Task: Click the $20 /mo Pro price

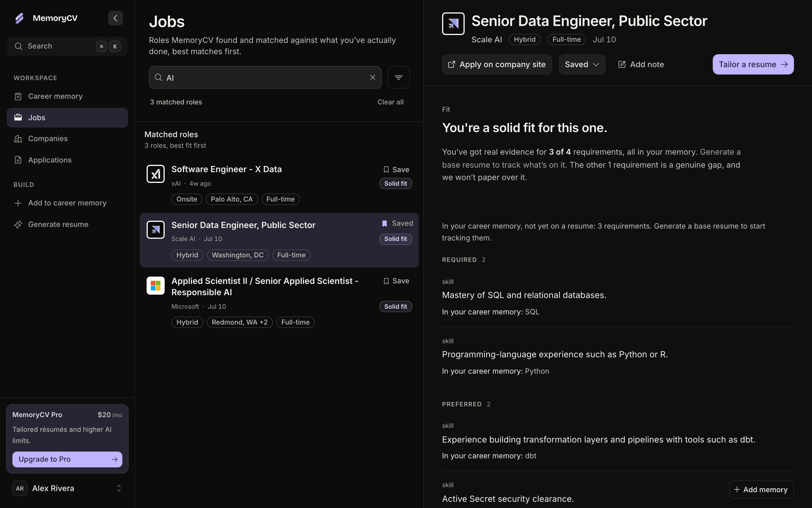Action: (110, 415)
